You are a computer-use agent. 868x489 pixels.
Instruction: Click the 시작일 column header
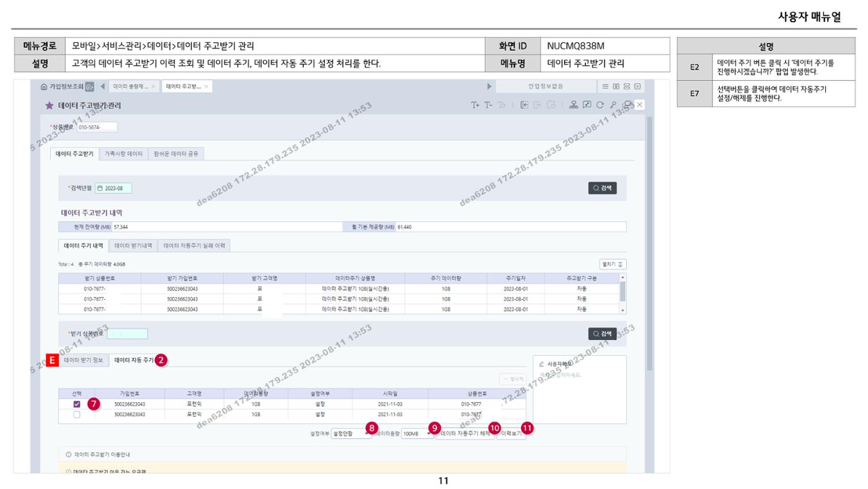click(389, 393)
